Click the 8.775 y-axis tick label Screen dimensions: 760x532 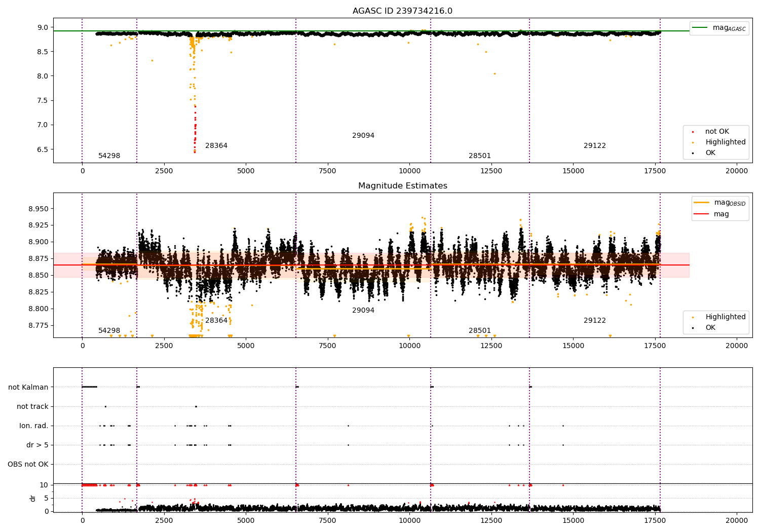[40, 326]
